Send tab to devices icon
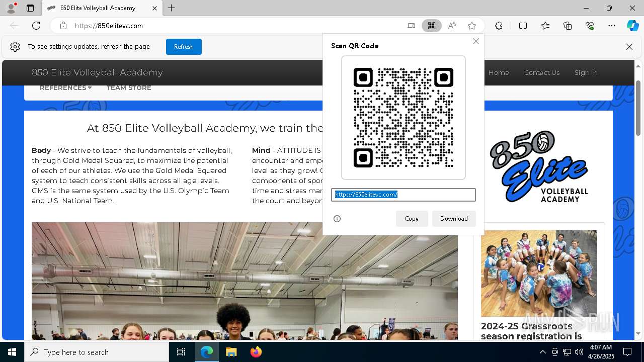644x362 pixels. coord(412,26)
